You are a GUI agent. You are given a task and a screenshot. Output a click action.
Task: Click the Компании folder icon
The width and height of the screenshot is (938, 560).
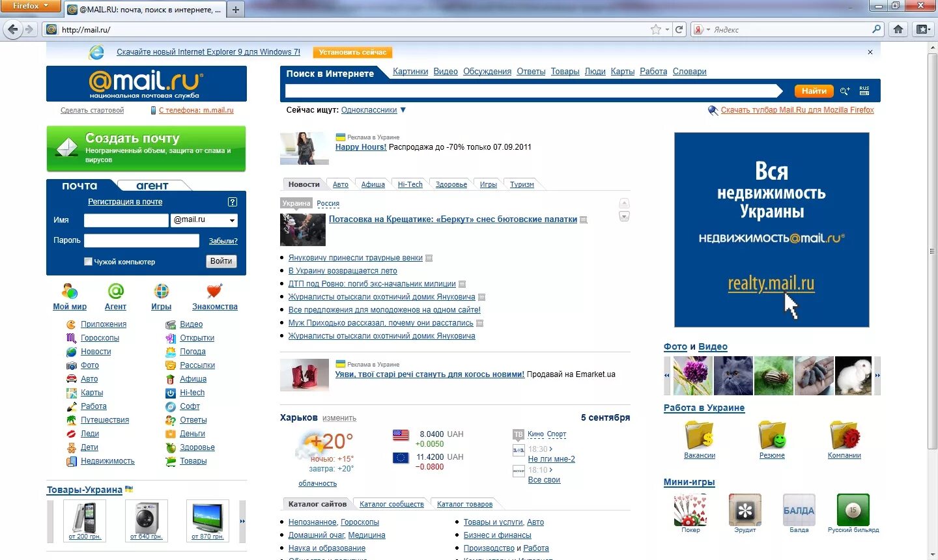tap(844, 434)
